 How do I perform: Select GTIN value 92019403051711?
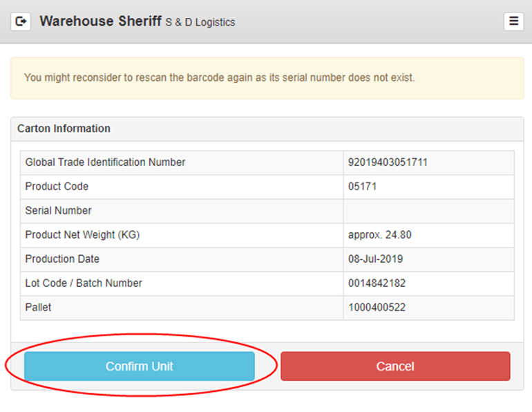tap(387, 162)
